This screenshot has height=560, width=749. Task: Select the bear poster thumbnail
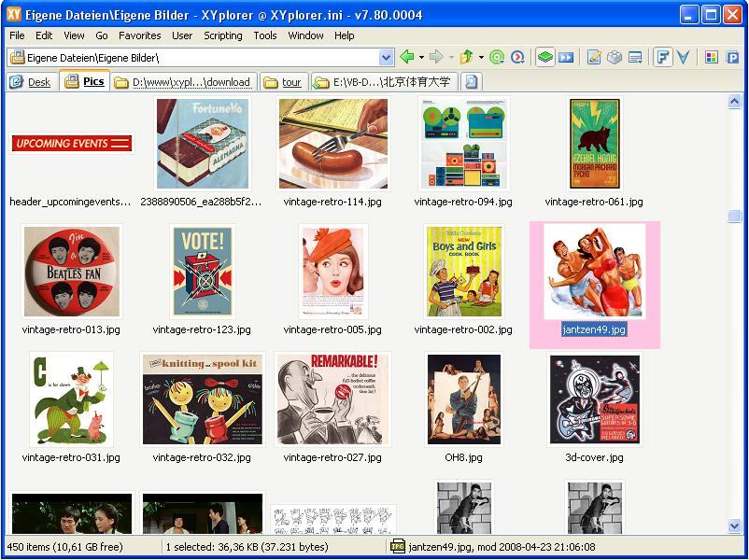(x=595, y=144)
